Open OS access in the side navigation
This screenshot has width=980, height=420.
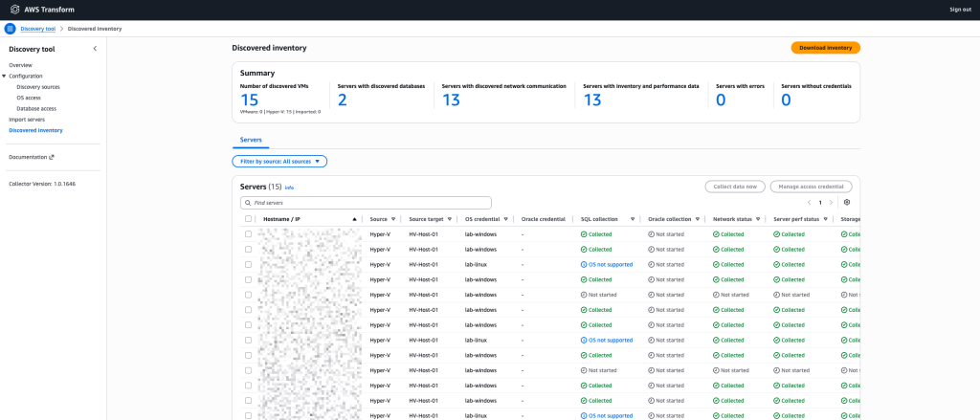[29, 98]
